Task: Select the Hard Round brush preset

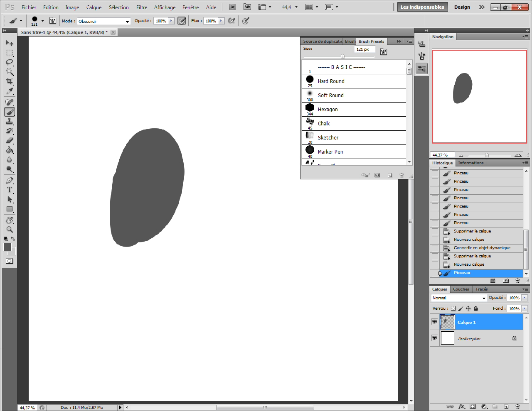Action: (331, 81)
